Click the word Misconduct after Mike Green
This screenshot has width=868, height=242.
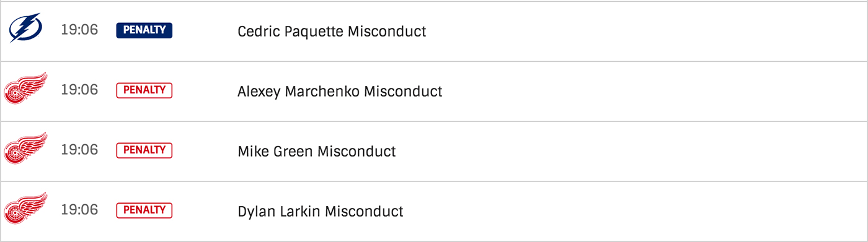pos(356,151)
